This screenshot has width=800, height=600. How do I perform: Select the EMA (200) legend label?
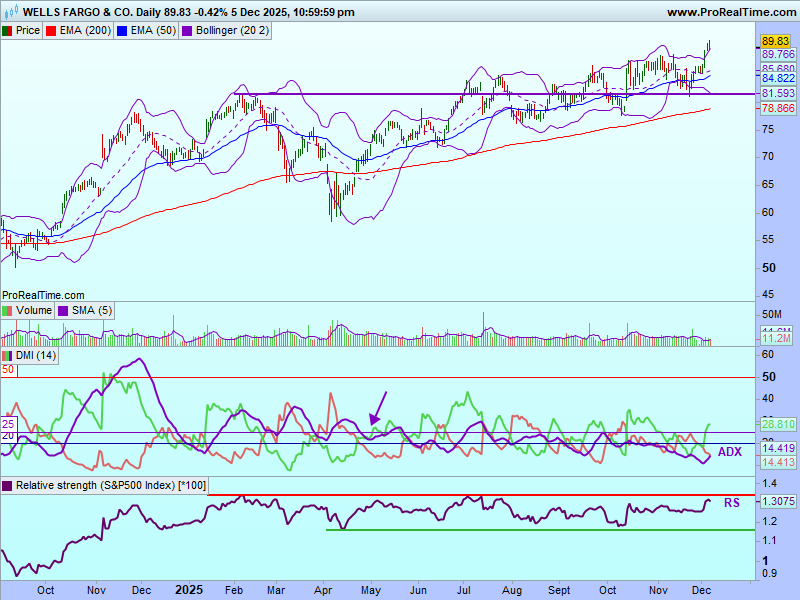pos(86,31)
